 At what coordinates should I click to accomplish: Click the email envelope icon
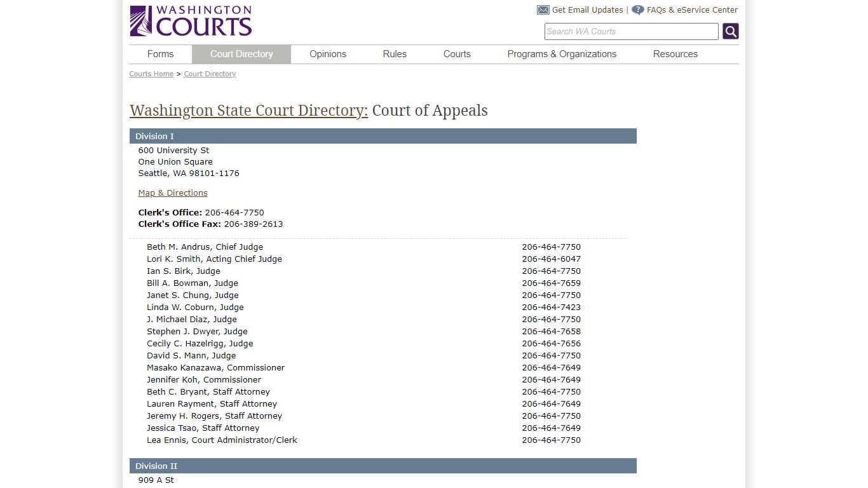point(543,10)
